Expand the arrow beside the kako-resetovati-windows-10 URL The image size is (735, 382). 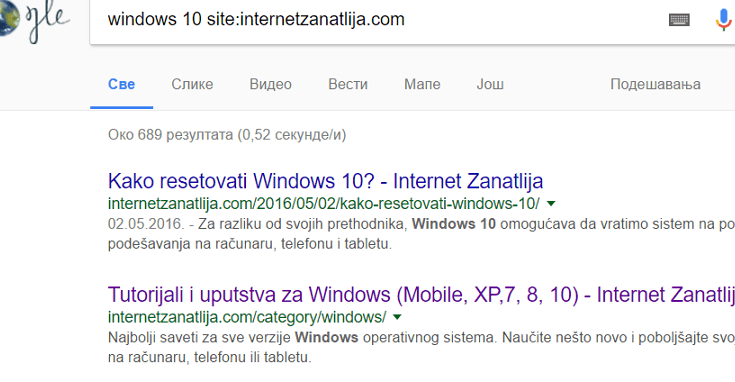[551, 203]
